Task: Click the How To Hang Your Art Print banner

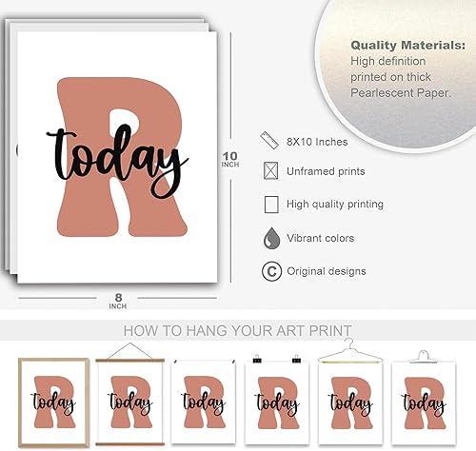Action: pyautogui.click(x=237, y=330)
